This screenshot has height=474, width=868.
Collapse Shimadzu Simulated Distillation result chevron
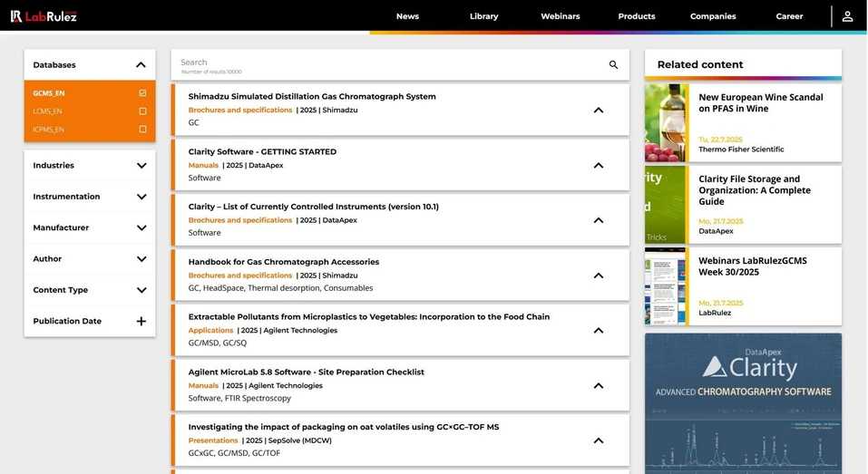click(x=599, y=110)
